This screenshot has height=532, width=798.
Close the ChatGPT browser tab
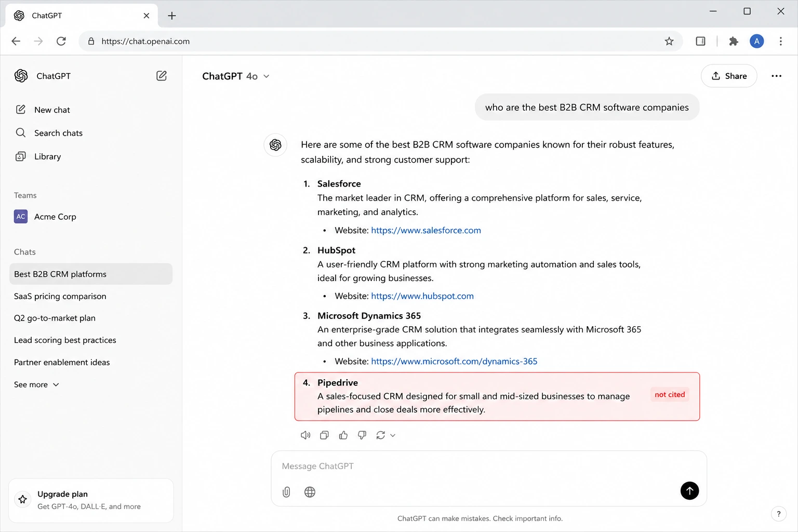(147, 16)
